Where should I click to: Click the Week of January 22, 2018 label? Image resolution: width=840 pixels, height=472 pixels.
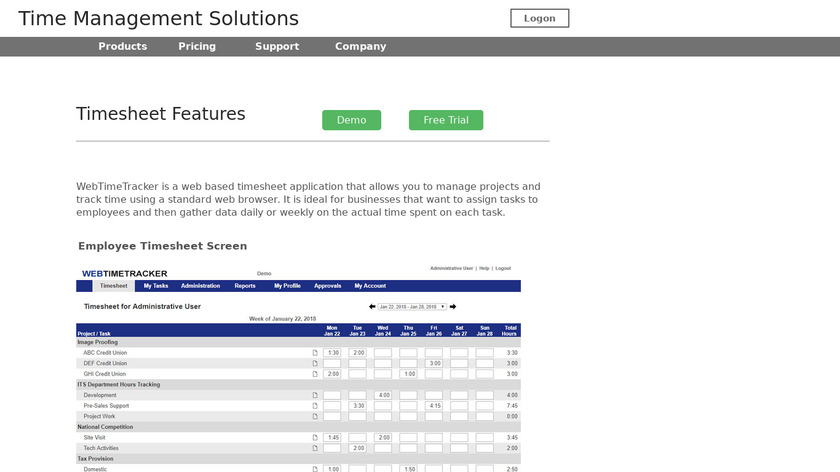tap(282, 319)
